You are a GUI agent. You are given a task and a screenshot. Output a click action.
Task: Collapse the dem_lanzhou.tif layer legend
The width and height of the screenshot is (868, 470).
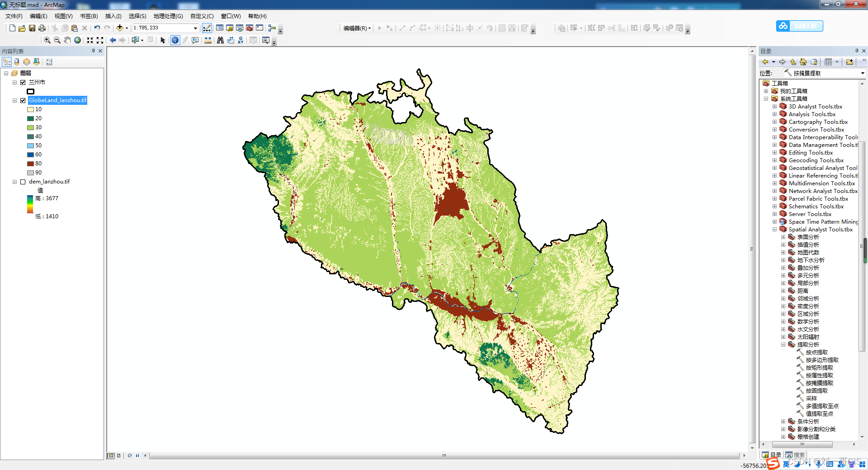point(15,182)
